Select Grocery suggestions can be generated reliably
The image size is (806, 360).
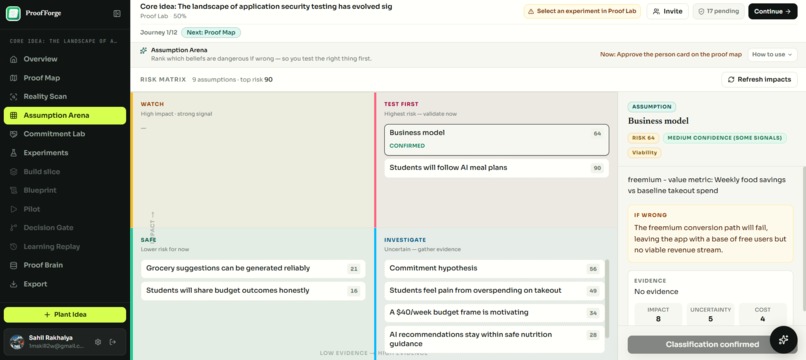point(253,268)
